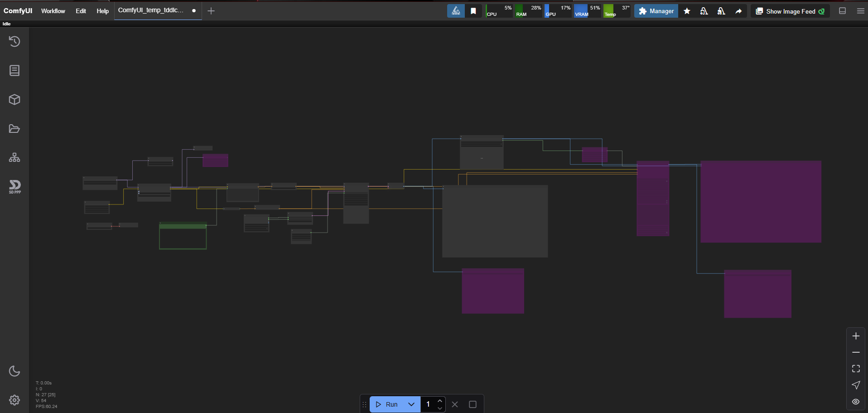Open the hamburger menu at top right

860,11
